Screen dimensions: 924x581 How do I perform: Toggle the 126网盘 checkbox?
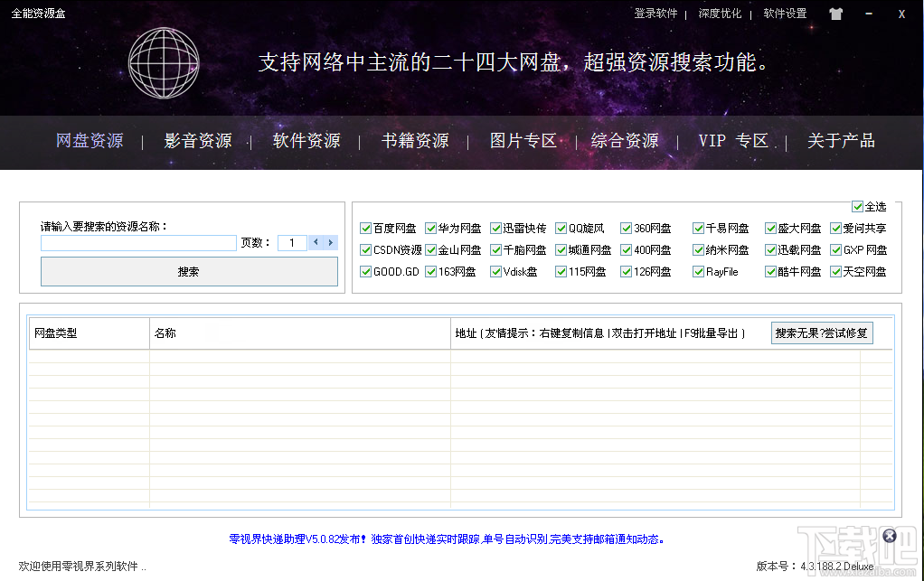point(626,272)
